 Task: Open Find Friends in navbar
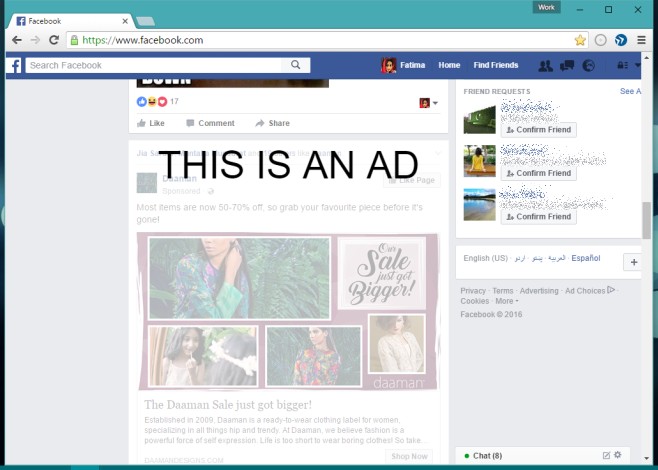[496, 65]
